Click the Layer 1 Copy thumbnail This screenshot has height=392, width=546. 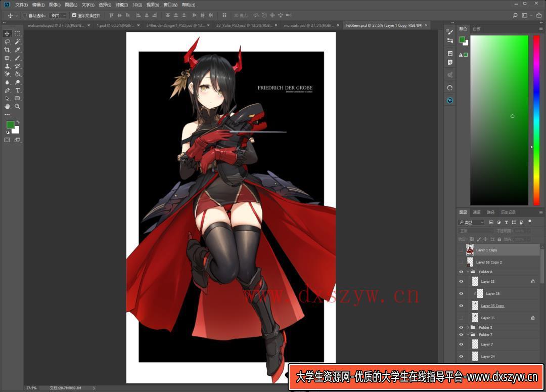tap(470, 250)
